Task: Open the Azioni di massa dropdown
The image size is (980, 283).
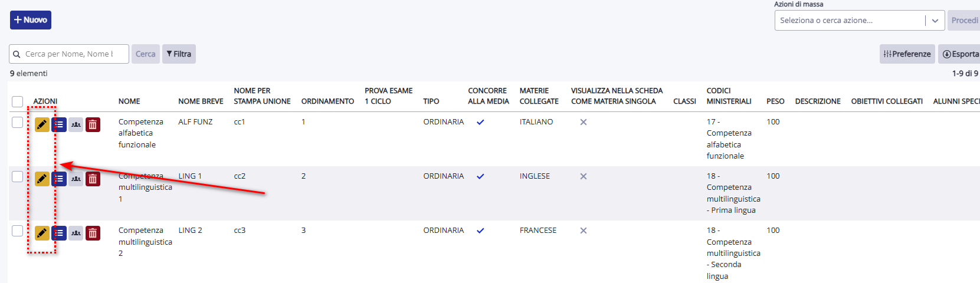Action: point(860,21)
